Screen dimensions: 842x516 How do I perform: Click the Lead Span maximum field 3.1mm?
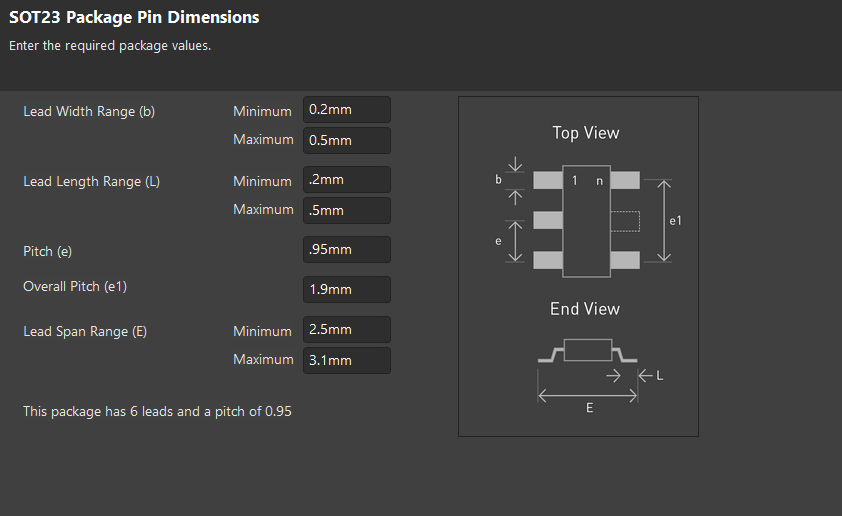click(x=347, y=360)
